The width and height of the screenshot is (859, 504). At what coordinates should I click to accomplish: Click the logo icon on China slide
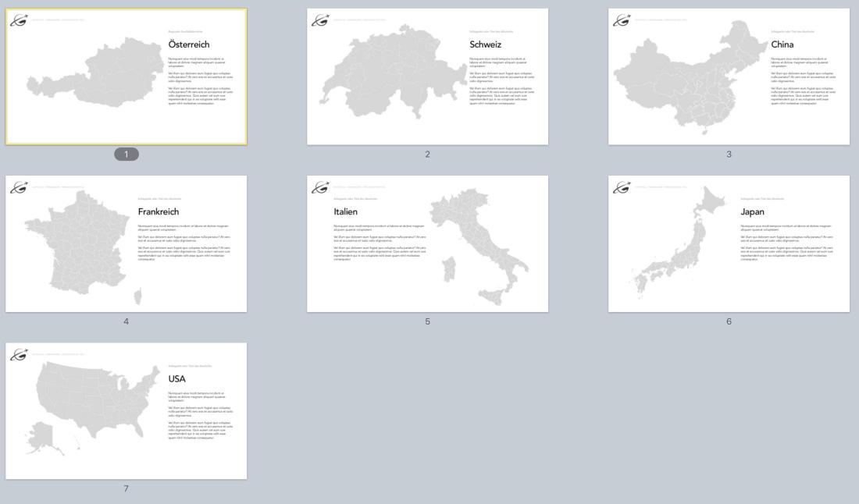(620, 20)
